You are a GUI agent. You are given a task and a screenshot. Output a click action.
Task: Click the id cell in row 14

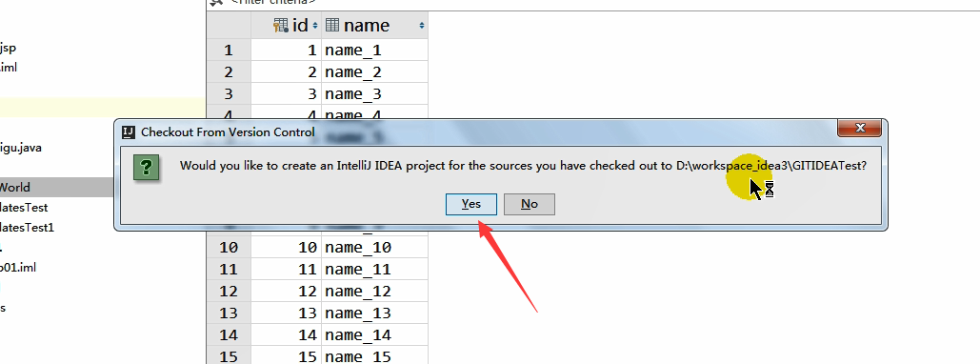[x=287, y=335]
